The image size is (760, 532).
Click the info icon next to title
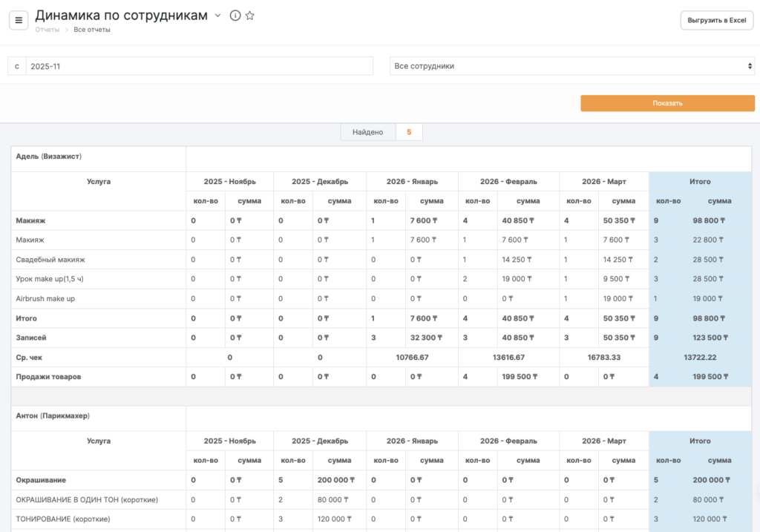click(235, 16)
